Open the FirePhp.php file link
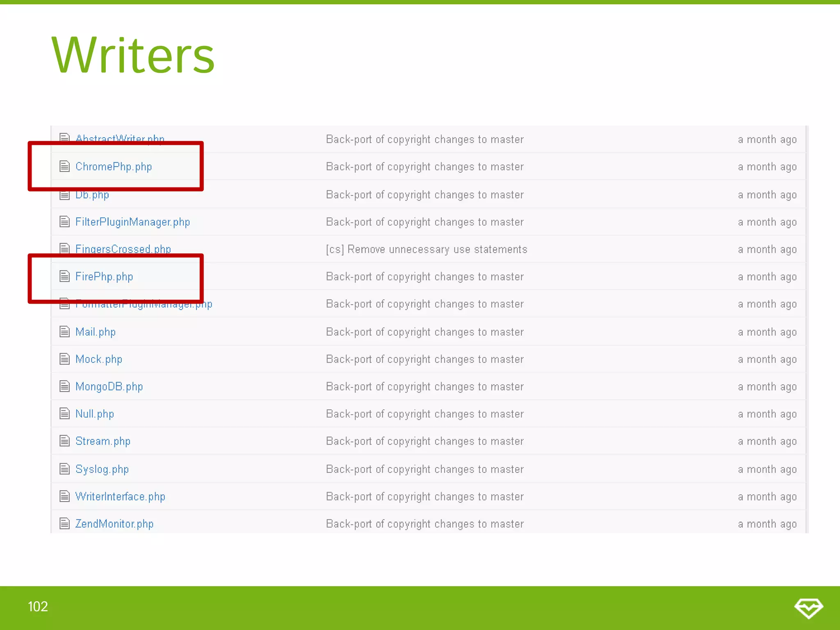This screenshot has height=630, width=840. click(x=104, y=277)
